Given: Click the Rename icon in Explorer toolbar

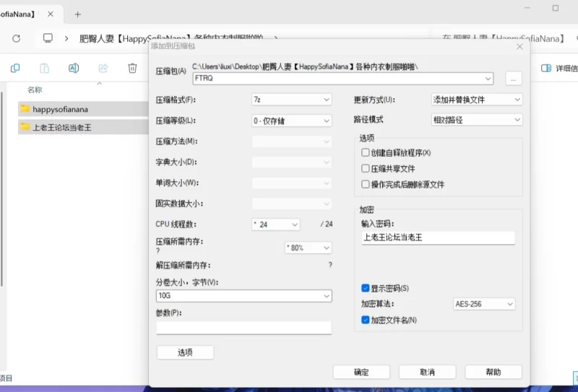Looking at the screenshot, I should point(74,68).
